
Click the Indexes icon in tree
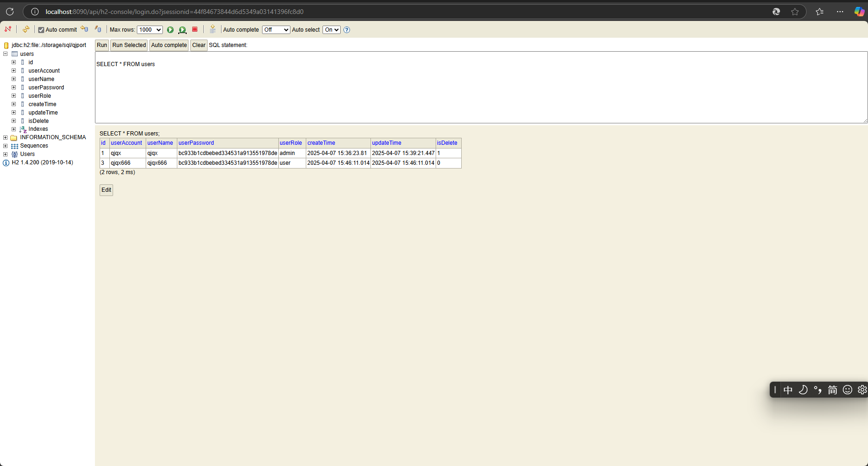(x=23, y=129)
